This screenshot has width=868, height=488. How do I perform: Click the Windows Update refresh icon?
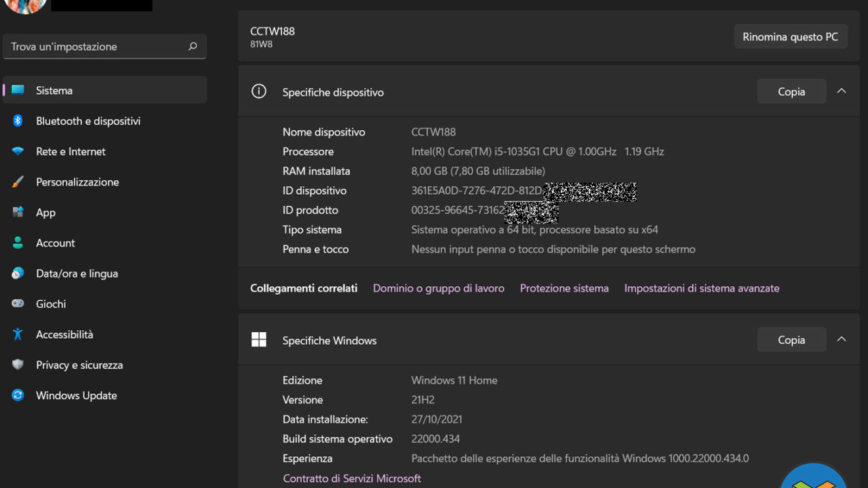click(18, 395)
